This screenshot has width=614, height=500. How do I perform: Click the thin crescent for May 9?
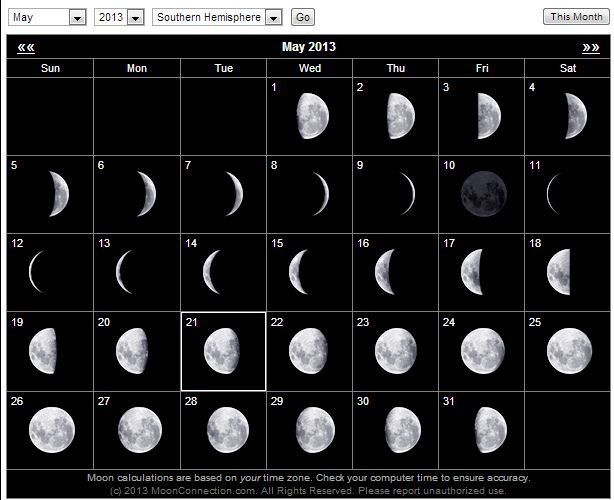tap(407, 194)
